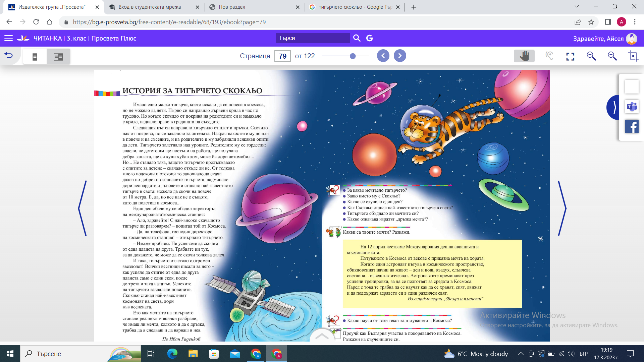
Task: Open the hamburger menu in purple header
Action: 8,38
